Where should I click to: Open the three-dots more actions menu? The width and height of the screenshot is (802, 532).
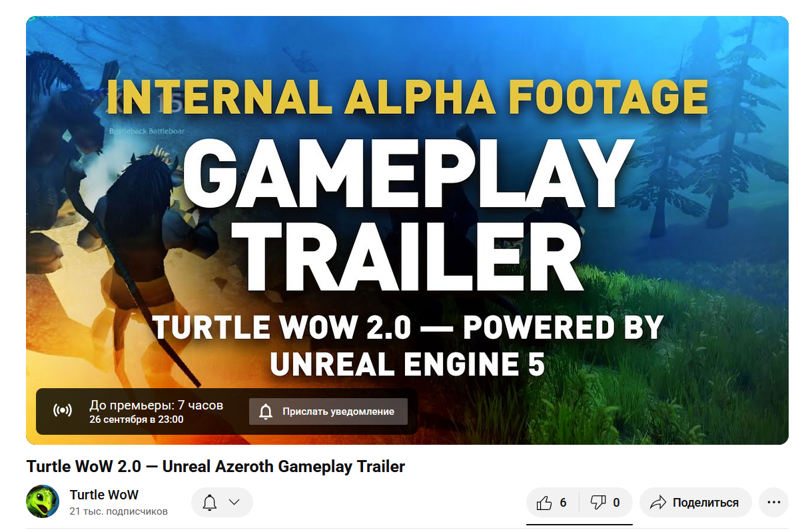(x=773, y=502)
